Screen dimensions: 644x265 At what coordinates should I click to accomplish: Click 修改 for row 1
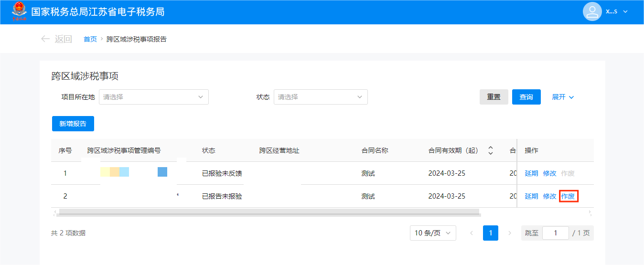(x=549, y=173)
